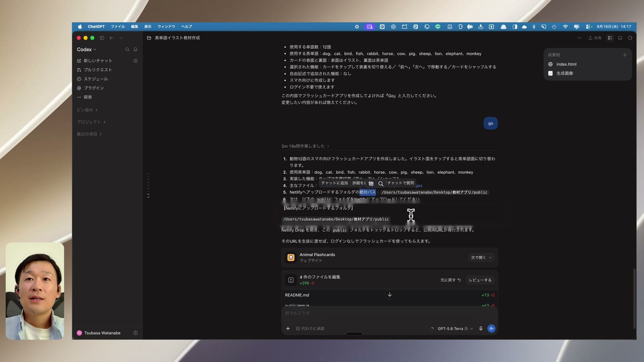Viewport: 644px width, 362px height.
Task: Click the folder icon beside 英単語イラスト教材作成
Action: 149,38
